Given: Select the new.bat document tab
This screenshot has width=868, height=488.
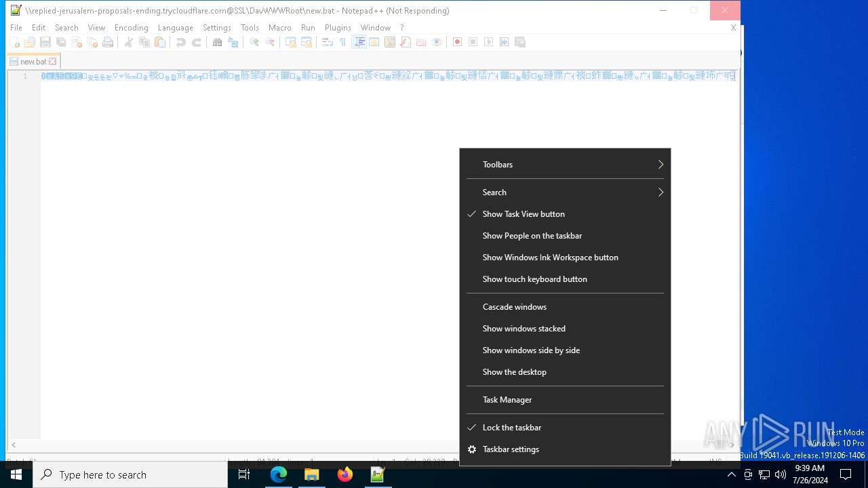Looking at the screenshot, I should tap(33, 62).
